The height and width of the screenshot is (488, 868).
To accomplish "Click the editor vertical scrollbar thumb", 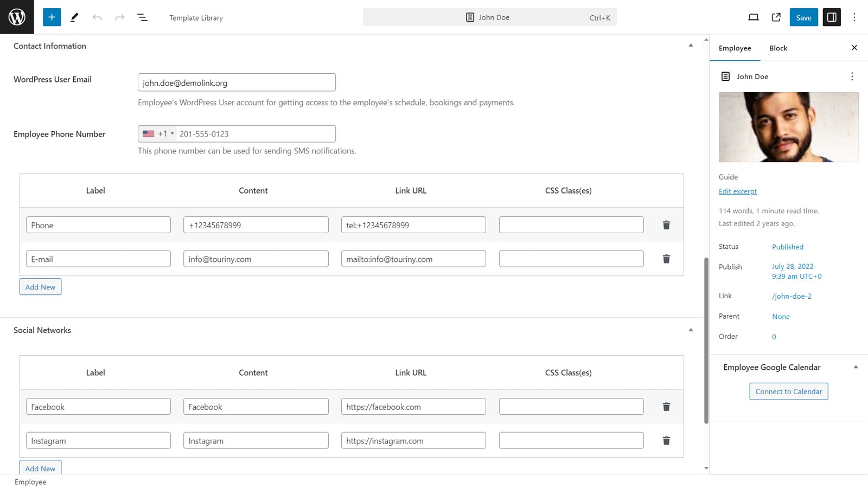I will tap(706, 341).
